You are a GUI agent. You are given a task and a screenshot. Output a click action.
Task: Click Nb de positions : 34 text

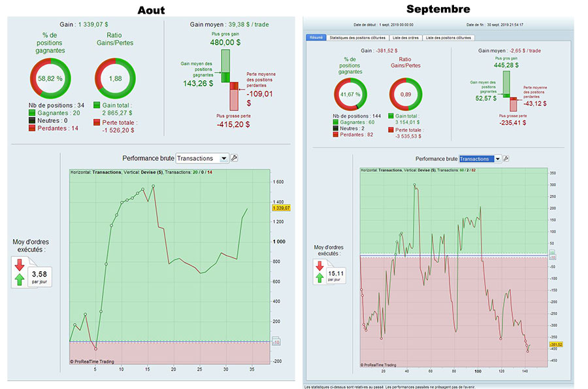click(56, 105)
